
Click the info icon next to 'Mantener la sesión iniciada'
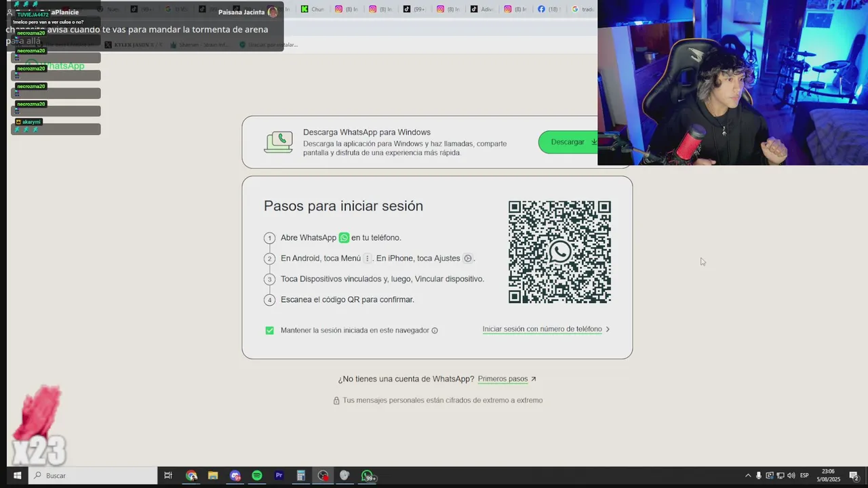(x=435, y=331)
